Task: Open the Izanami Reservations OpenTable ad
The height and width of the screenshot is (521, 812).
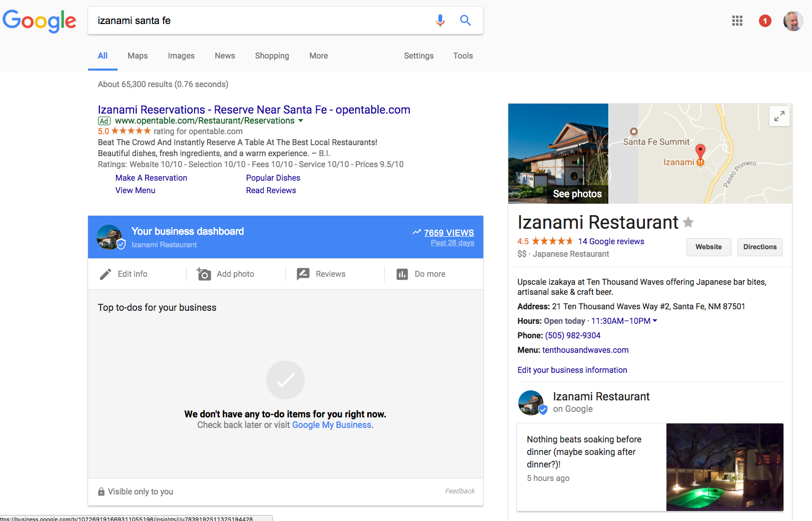Action: coord(254,110)
